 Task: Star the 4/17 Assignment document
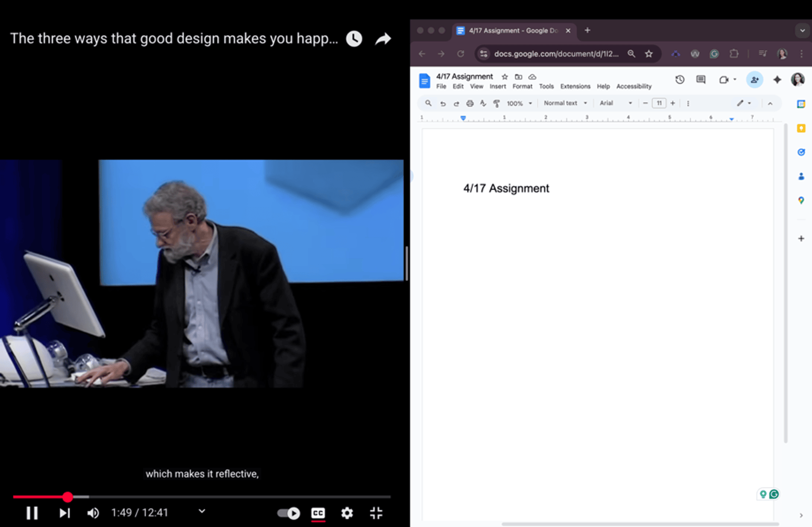click(x=505, y=76)
